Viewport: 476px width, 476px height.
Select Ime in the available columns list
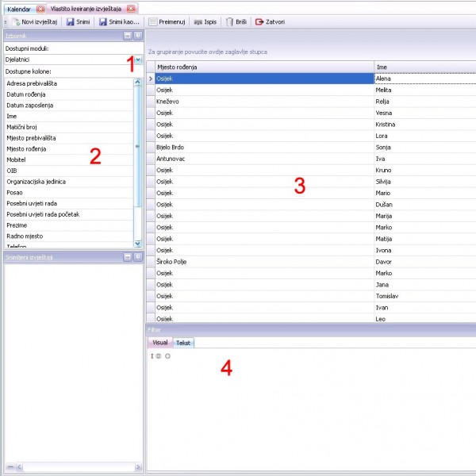pyautogui.click(x=69, y=117)
